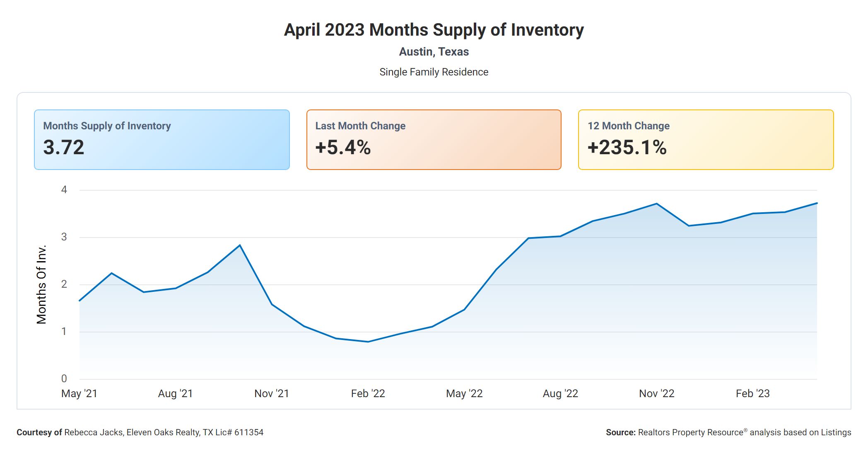Viewport: 868px width, 456px height.
Task: Click the 3.72 inventory value
Action: click(64, 148)
